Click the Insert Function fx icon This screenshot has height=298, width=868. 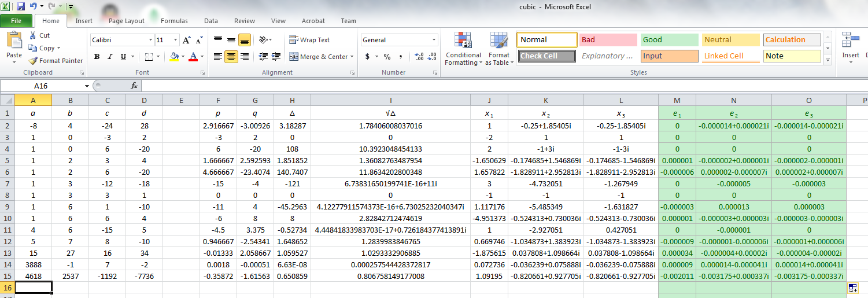pyautogui.click(x=134, y=86)
